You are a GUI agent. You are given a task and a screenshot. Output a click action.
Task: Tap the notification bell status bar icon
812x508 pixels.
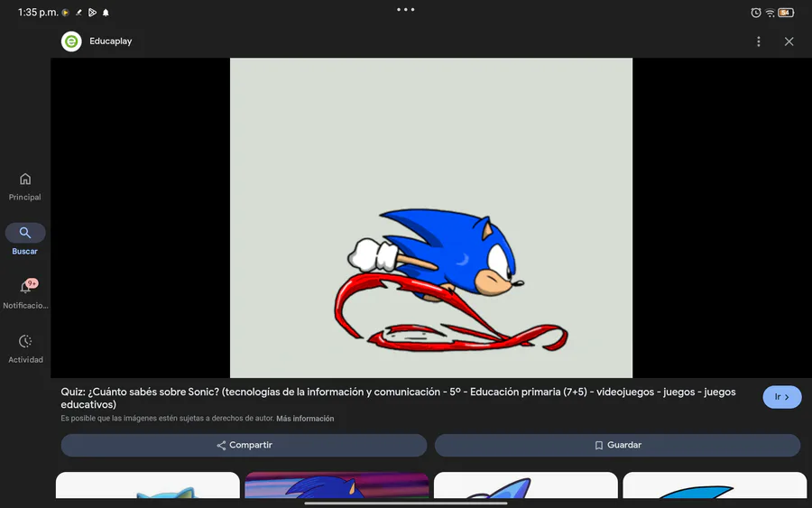(x=106, y=13)
